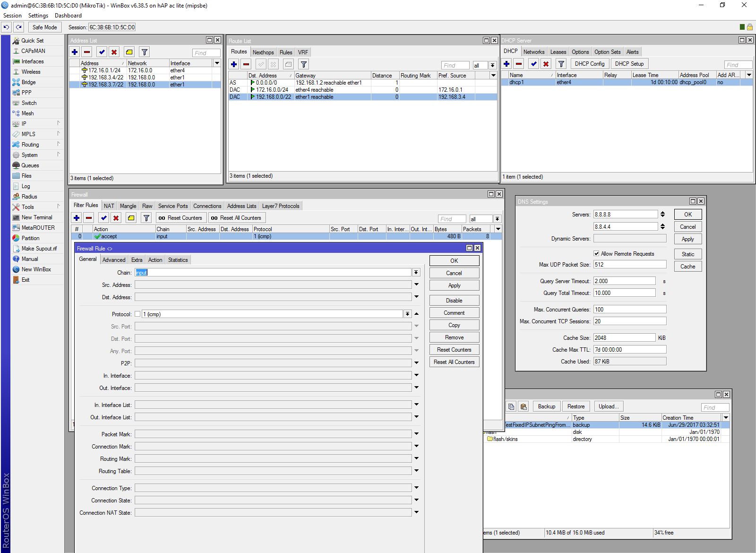Expand the Src. Address field
756x553 pixels.
click(416, 285)
